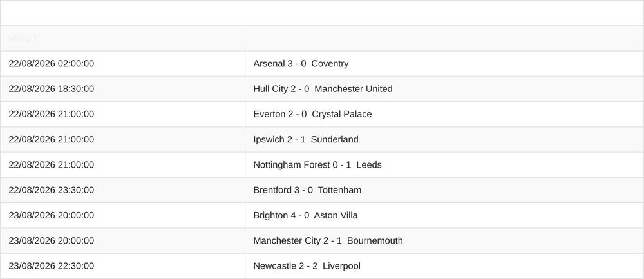Click the faded Vòng 1 header
The width and height of the screenshot is (644, 279).
tap(23, 38)
